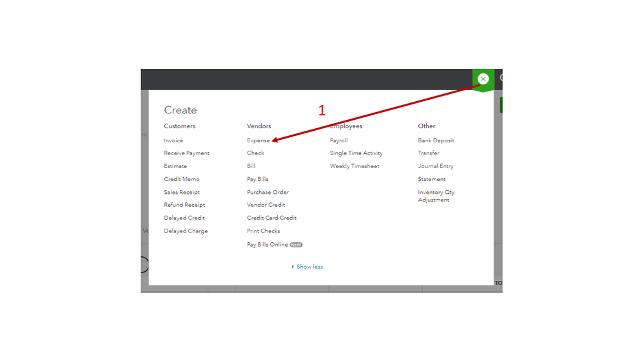Create a Journal Entry
The width and height of the screenshot is (644, 362).
[x=435, y=166]
